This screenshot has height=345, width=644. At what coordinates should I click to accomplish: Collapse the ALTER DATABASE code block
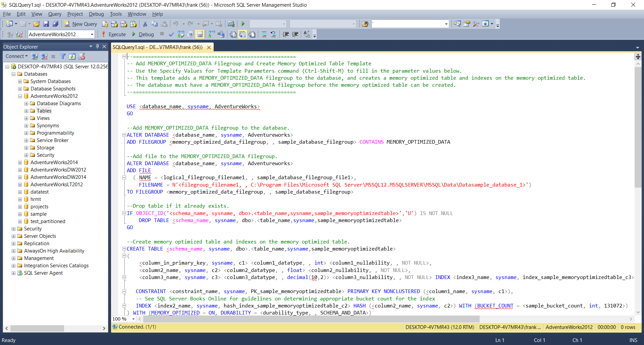tap(124, 135)
